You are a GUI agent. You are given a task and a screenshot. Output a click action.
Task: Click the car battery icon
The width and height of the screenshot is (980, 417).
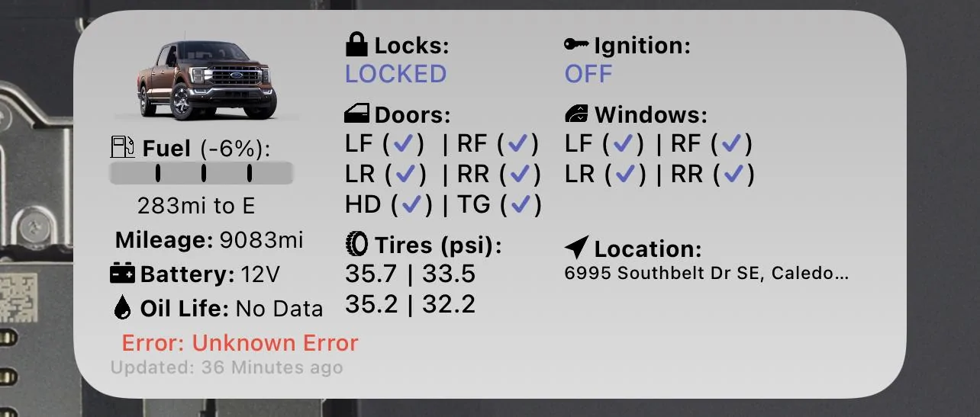tap(123, 273)
